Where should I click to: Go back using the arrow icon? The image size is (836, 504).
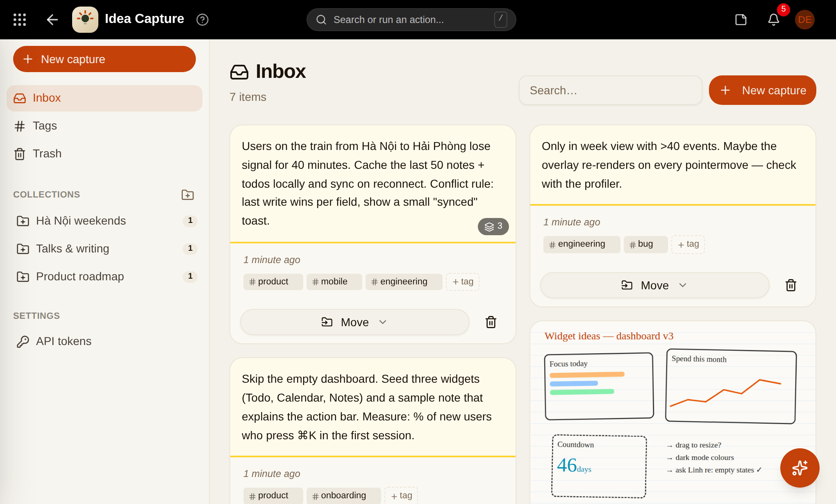click(x=52, y=20)
